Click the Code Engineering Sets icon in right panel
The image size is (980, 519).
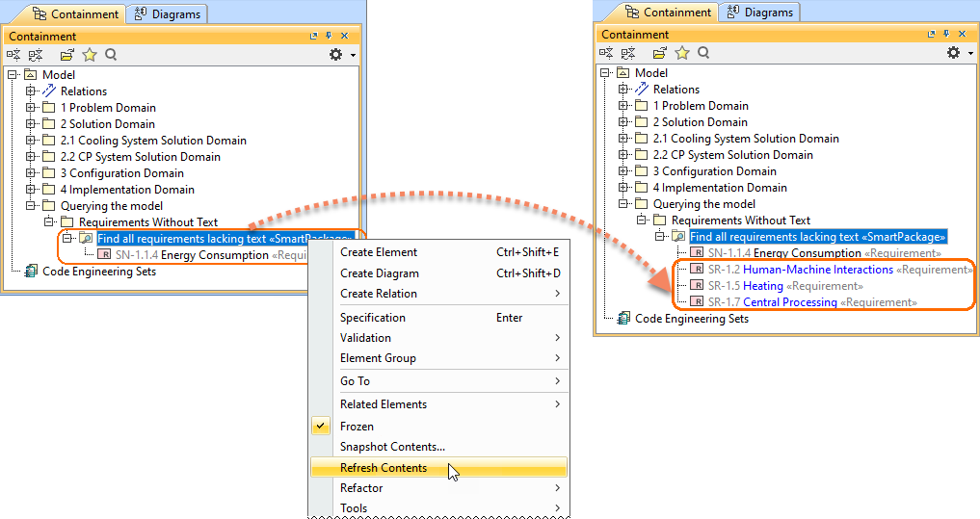(623, 319)
